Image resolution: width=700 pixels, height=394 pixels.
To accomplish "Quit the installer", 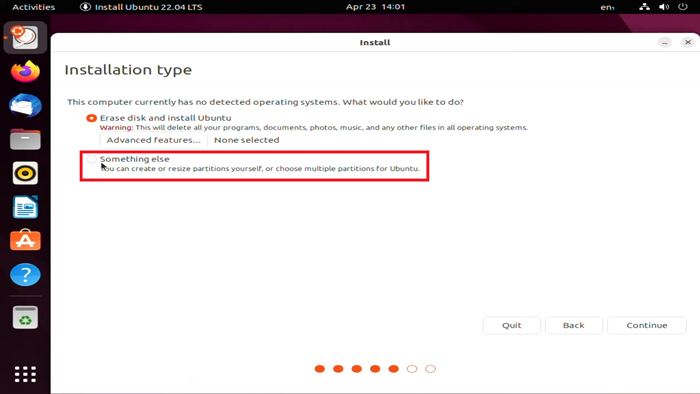I will (512, 325).
